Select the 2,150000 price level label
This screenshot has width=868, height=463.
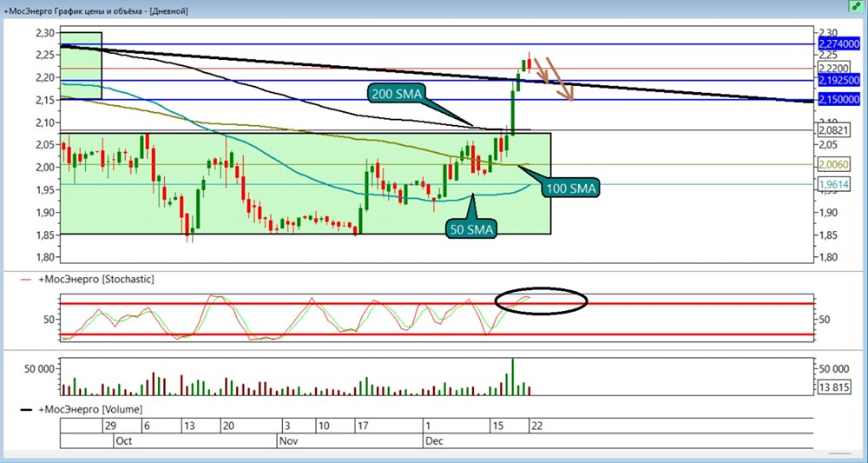[x=838, y=100]
